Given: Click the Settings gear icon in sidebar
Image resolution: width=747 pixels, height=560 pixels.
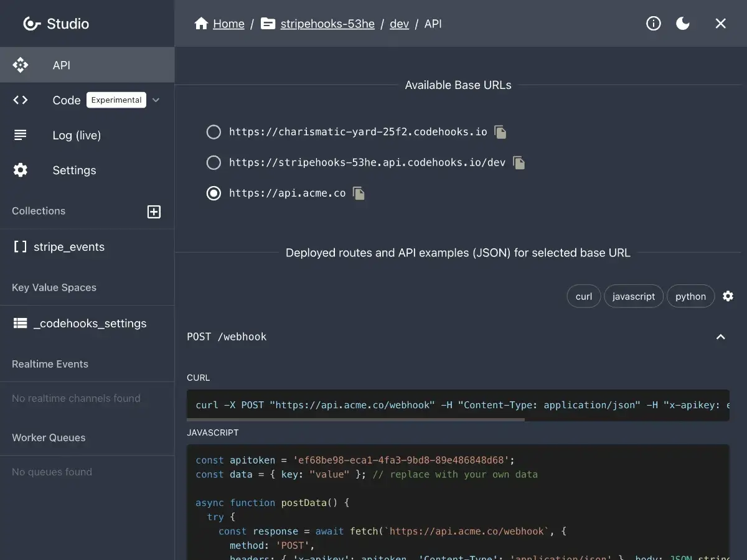Looking at the screenshot, I should tap(21, 170).
